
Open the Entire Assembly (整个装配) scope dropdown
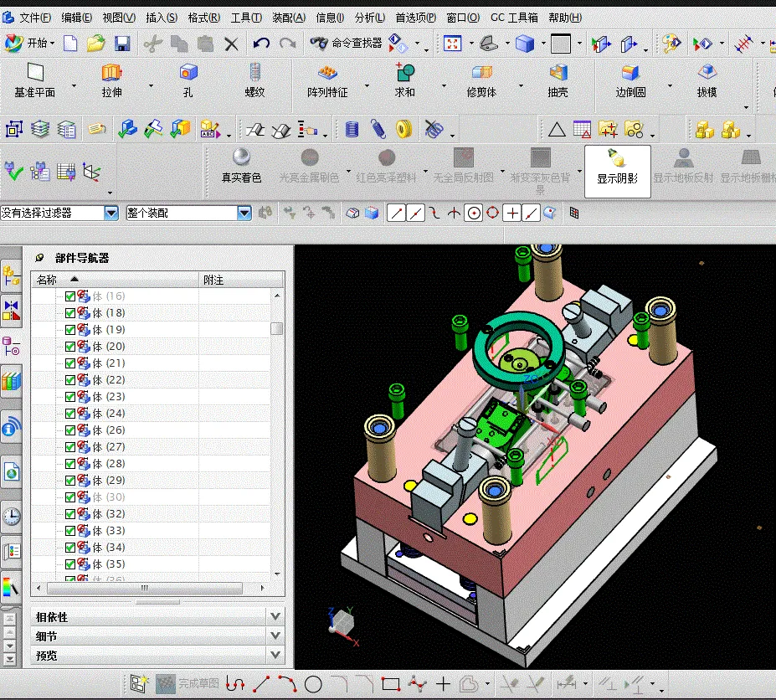[x=244, y=214]
